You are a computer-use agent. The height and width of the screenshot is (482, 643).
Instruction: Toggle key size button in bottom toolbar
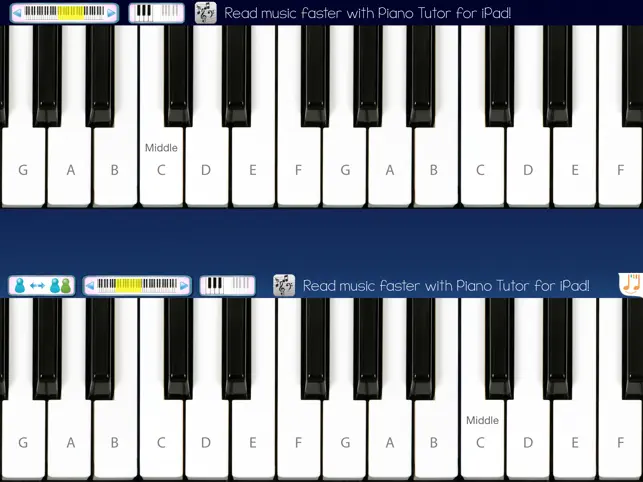pyautogui.click(x=228, y=286)
